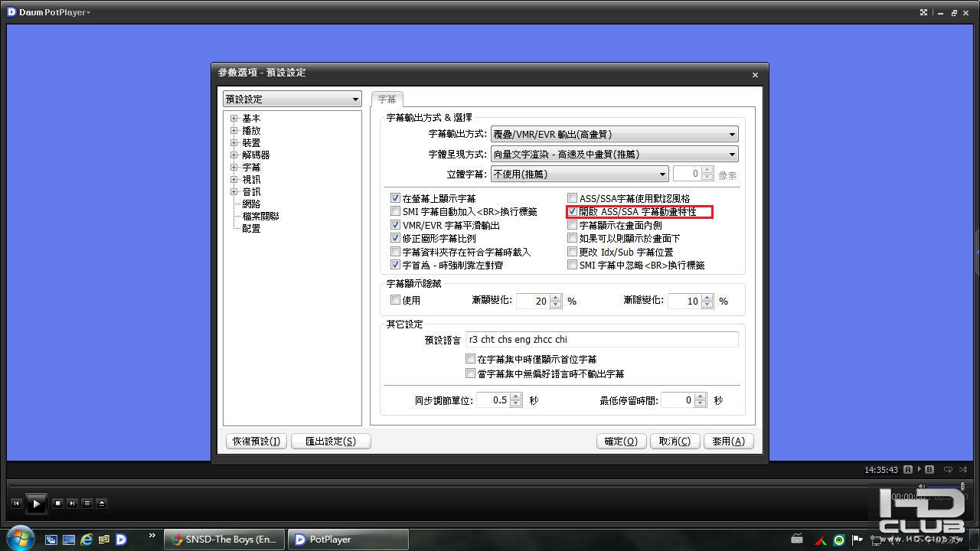Switch to the PotPlayer taskbar button
This screenshot has width=980, height=551.
tap(348, 540)
